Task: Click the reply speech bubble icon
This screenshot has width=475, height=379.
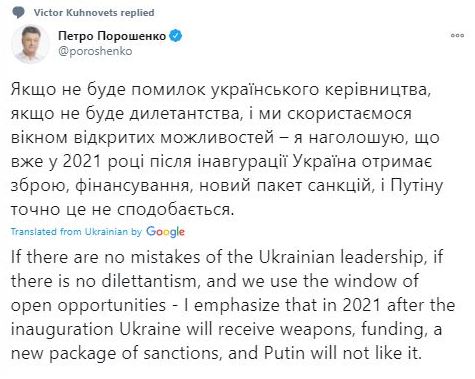Action: (18, 13)
